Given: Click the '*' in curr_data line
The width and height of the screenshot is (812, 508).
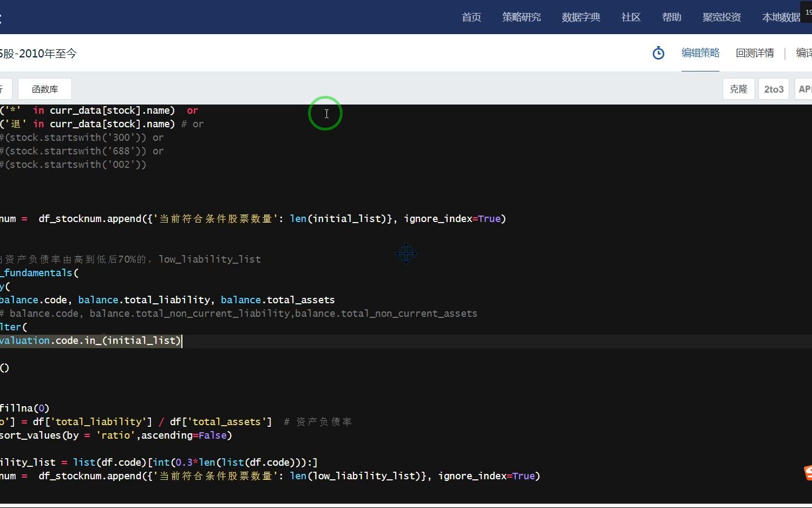Looking at the screenshot, I should click(x=99, y=110).
